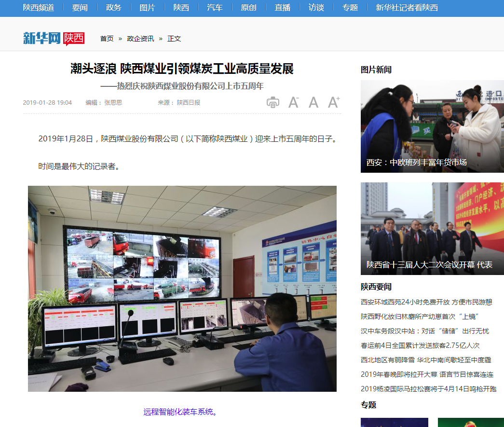The height and width of the screenshot is (427, 504).
Task: Decrease font size with A- icon
Action: 293,102
